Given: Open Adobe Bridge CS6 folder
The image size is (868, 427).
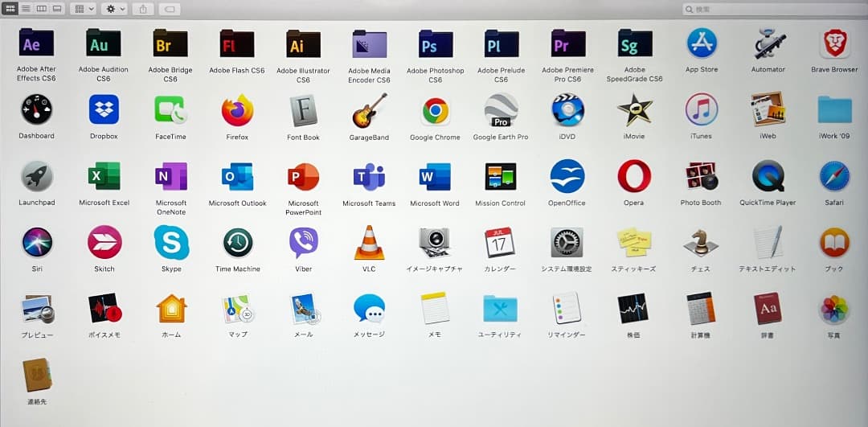Looking at the screenshot, I should (x=170, y=43).
